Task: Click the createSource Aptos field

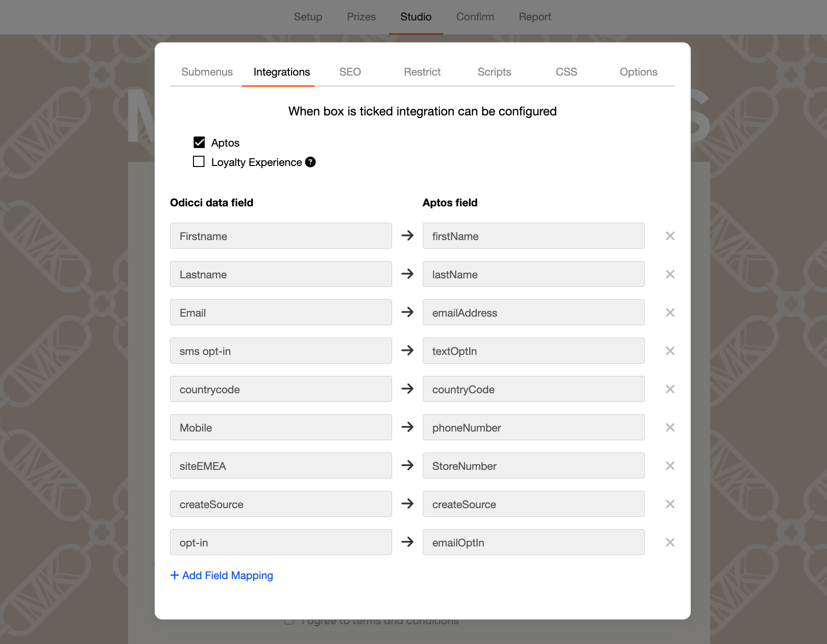Action: (x=533, y=504)
